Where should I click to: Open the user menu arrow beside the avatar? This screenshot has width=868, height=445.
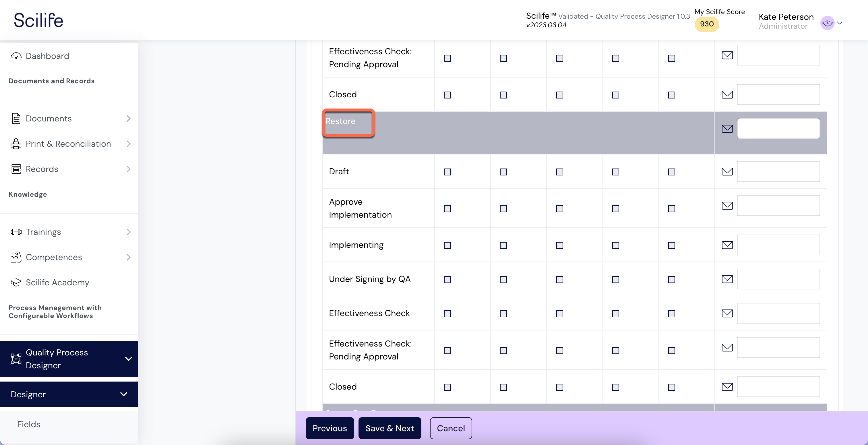point(840,23)
